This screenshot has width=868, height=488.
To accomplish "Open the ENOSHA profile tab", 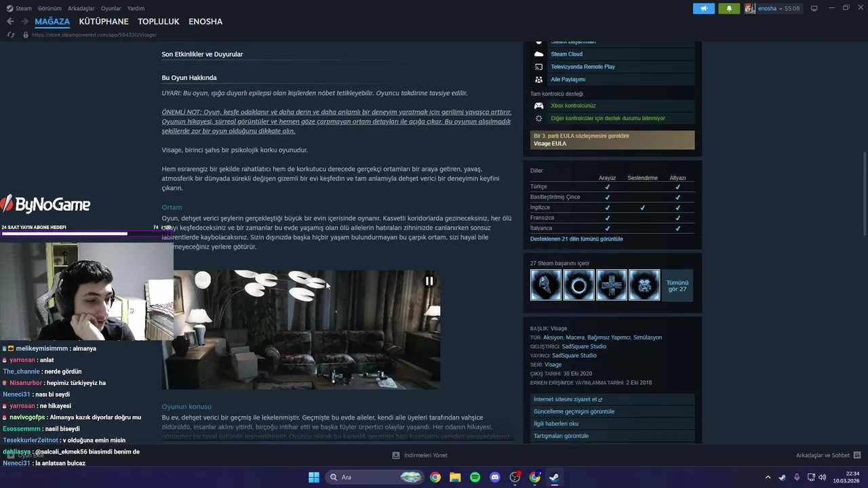I will pos(205,22).
